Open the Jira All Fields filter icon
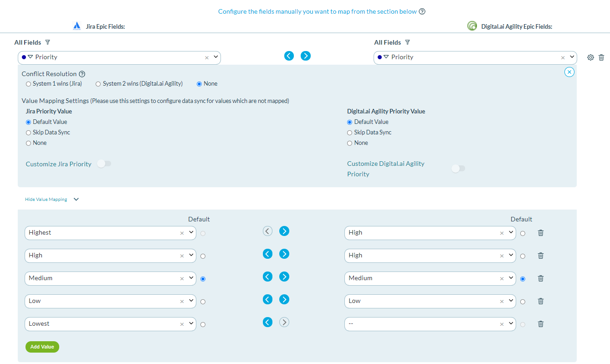The width and height of the screenshot is (610, 364). click(x=48, y=42)
